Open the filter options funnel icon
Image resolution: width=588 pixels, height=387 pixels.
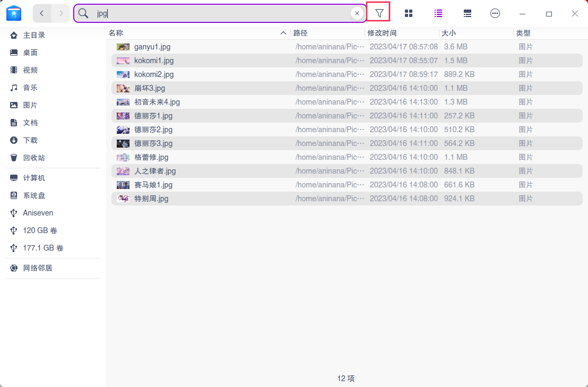coord(378,13)
